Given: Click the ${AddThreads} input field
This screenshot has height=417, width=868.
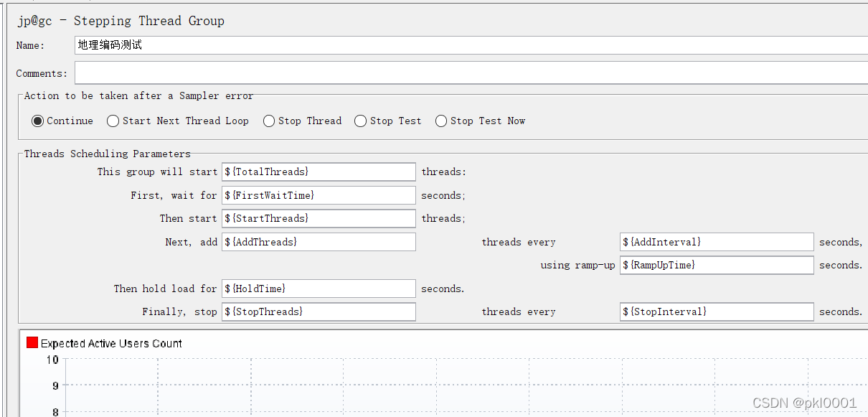Looking at the screenshot, I should tap(319, 242).
